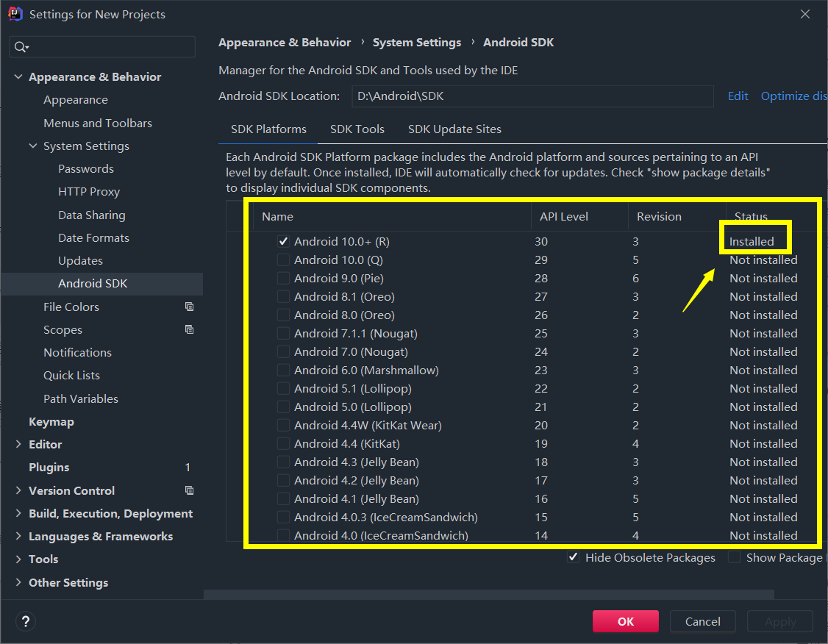
Task: Click the share icon next to File Colors
Action: pos(188,307)
